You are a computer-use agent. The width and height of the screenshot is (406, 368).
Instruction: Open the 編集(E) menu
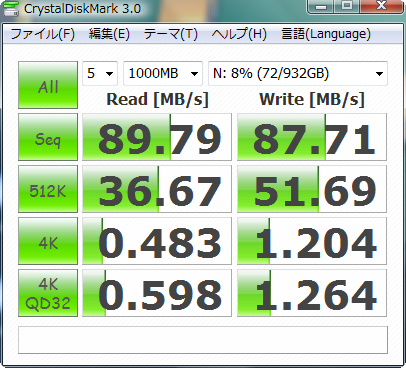click(109, 34)
